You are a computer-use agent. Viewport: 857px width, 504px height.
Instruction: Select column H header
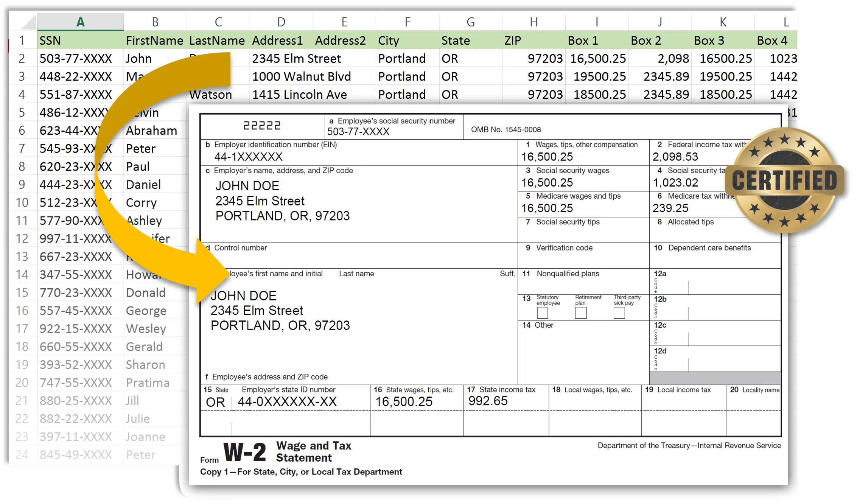coord(534,22)
